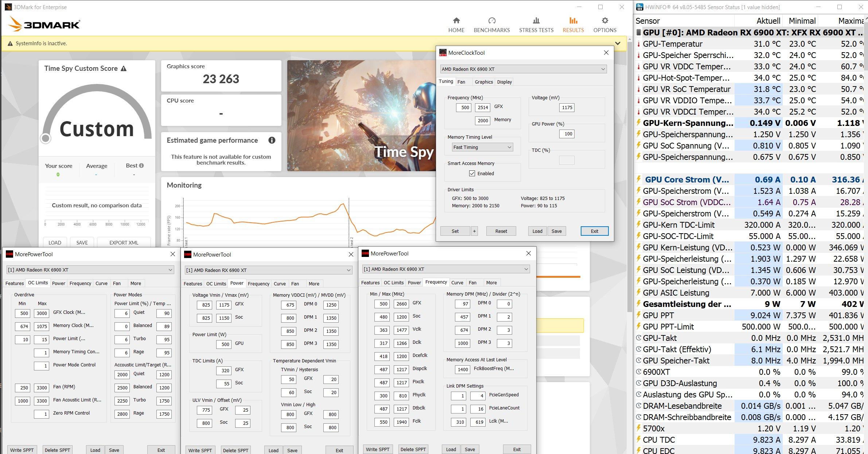The width and height of the screenshot is (868, 454).
Task: Open the 3DMark Home icon
Action: tap(456, 21)
